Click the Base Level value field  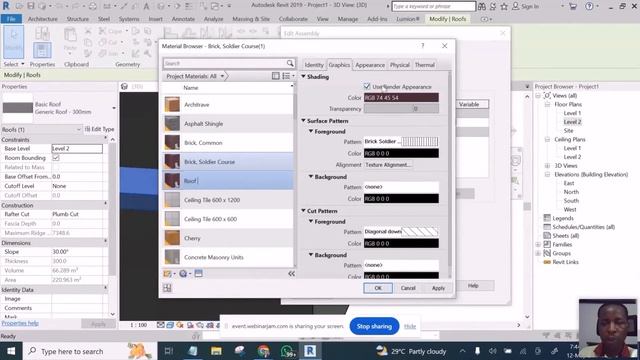pyautogui.click(x=77, y=149)
